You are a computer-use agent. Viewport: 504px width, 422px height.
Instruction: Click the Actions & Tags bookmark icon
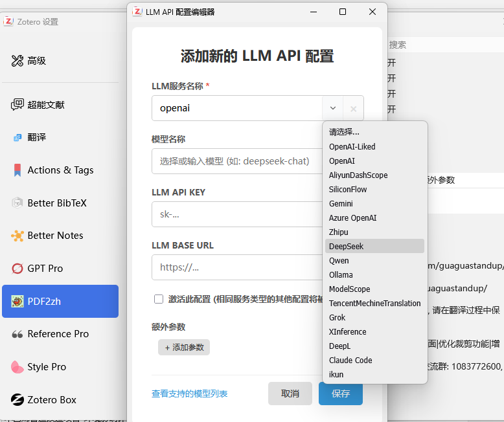(17, 170)
